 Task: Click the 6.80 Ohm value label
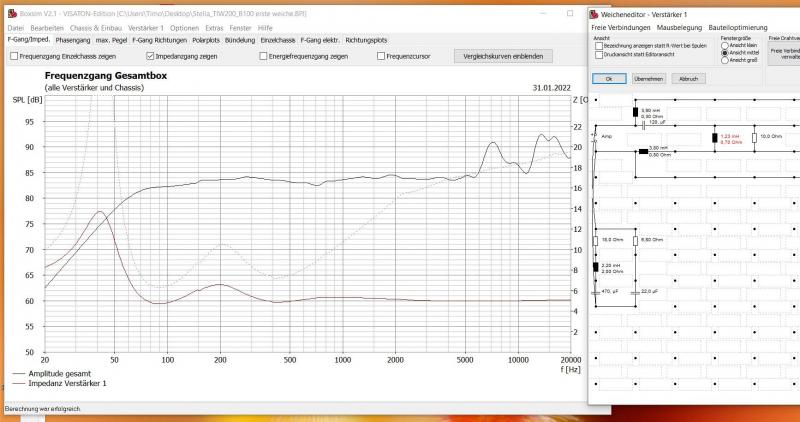(x=652, y=239)
